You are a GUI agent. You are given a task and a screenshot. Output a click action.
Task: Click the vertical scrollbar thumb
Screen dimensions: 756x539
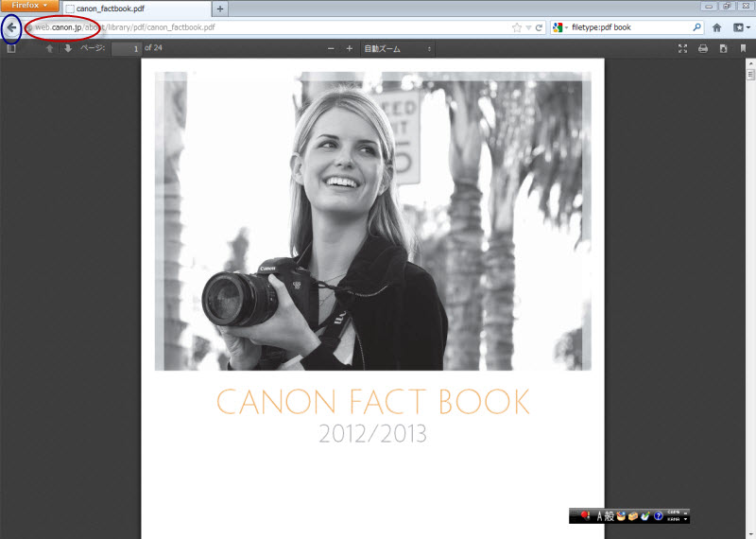point(750,75)
